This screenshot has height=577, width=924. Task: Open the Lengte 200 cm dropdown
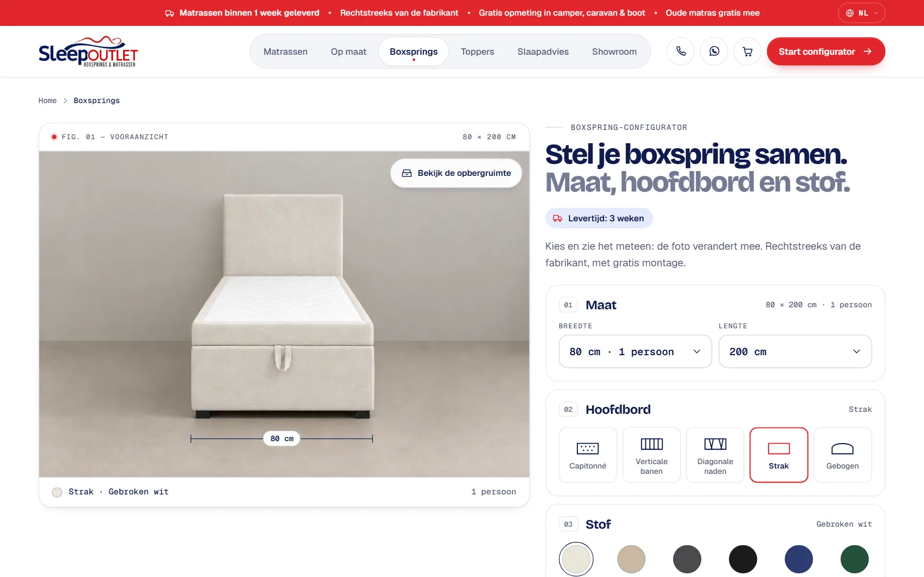(795, 351)
